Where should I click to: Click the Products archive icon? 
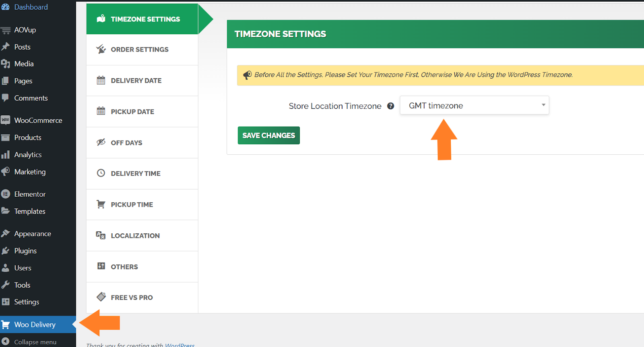[5, 137]
